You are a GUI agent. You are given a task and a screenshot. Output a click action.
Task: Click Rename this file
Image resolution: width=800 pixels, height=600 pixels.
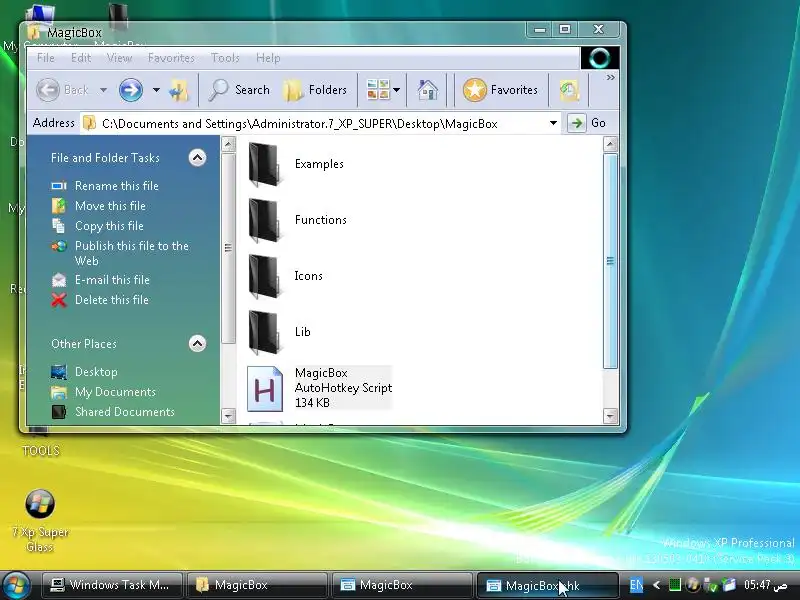(x=117, y=186)
